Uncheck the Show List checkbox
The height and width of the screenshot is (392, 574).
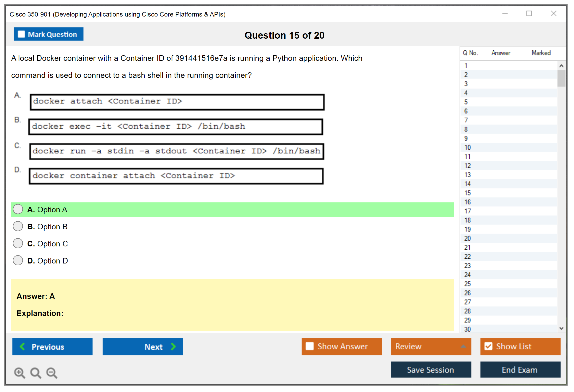(x=488, y=346)
